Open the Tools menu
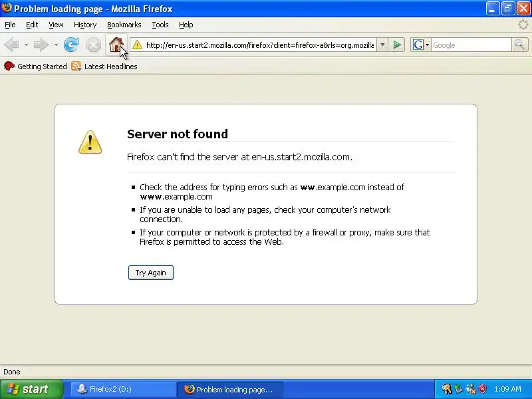 160,25
